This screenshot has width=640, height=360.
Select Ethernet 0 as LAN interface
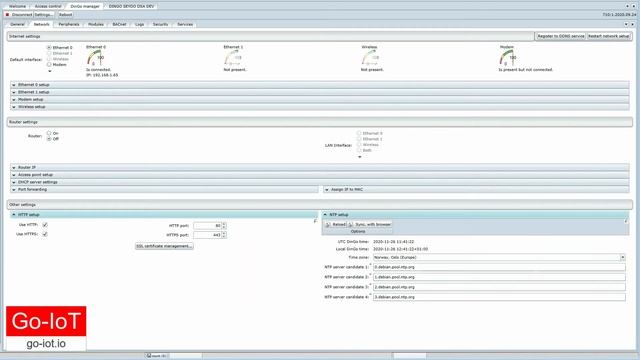click(x=359, y=133)
